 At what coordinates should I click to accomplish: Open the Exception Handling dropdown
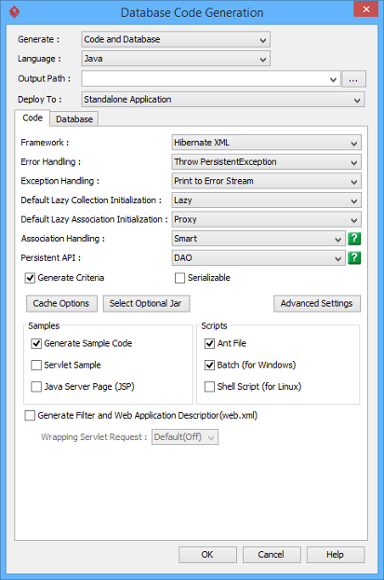[x=266, y=181]
